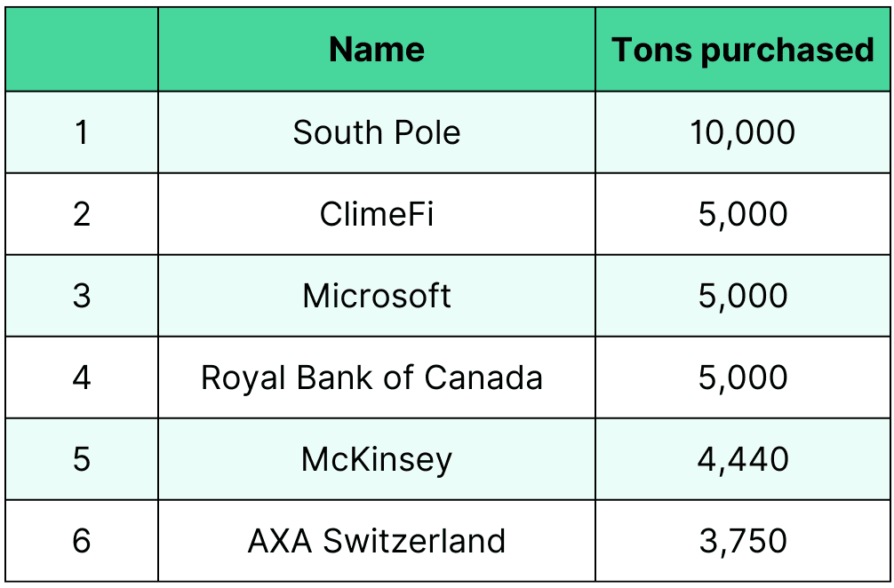Image resolution: width=894 pixels, height=588 pixels.
Task: Click the 4,440 tons value
Action: (742, 458)
